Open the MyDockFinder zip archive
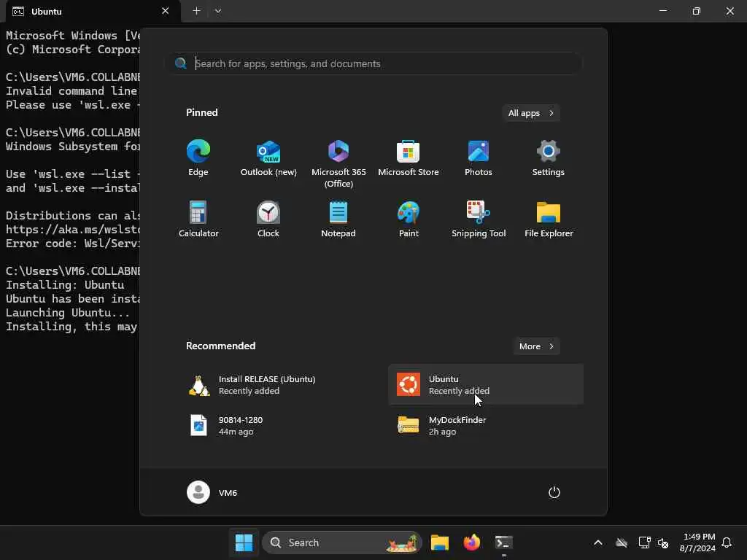 [485, 425]
